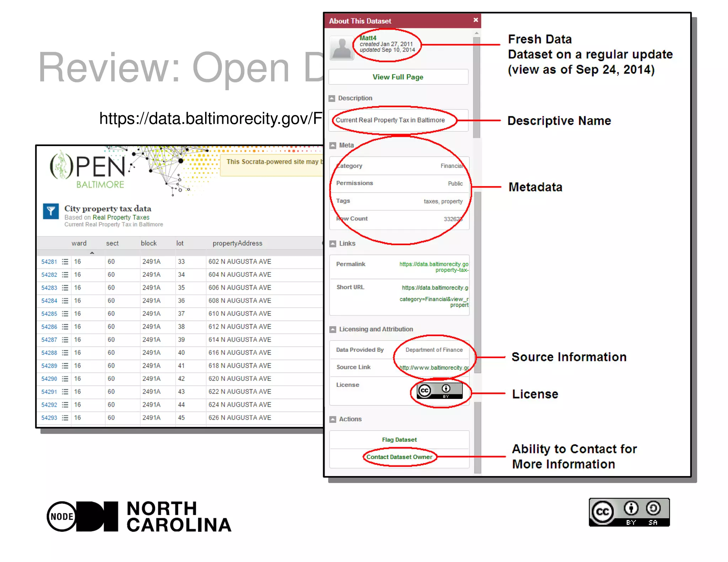Click the Department of Finance value
The height and width of the screenshot is (562, 728).
tap(434, 350)
